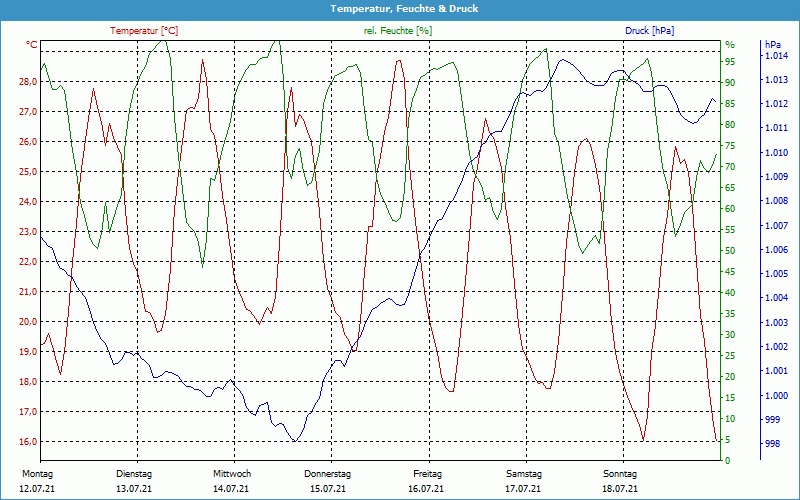Click the blue "1.013" pressure axis value
This screenshot has width=800, height=500.
click(777, 80)
